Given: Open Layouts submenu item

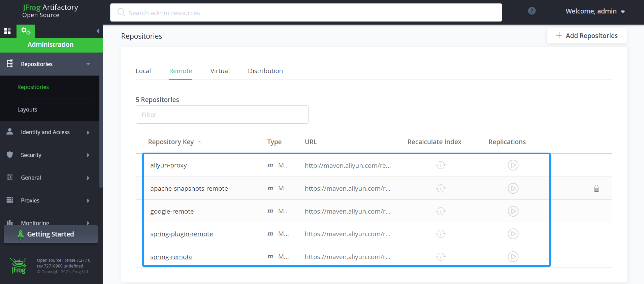Looking at the screenshot, I should (27, 109).
